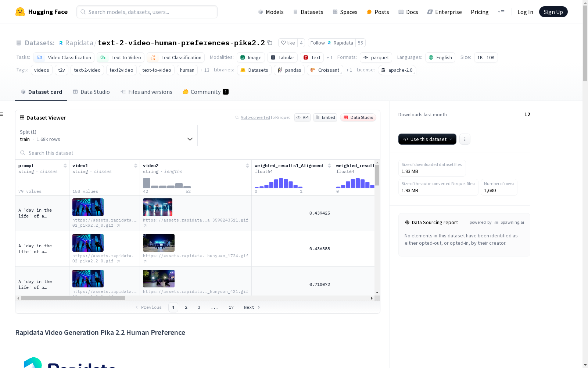Go to page 2 of the dataset viewer
588x368 pixels.
coord(186,307)
